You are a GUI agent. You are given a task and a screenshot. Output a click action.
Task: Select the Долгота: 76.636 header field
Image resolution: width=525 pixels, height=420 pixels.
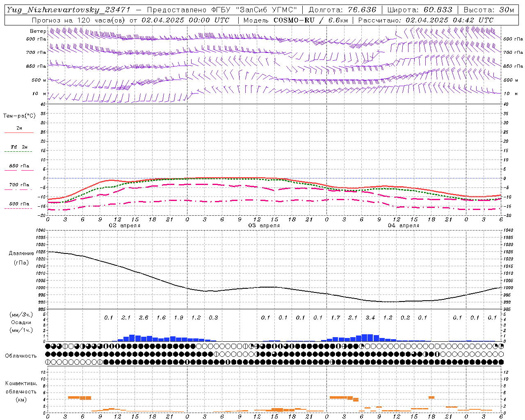tap(342, 10)
